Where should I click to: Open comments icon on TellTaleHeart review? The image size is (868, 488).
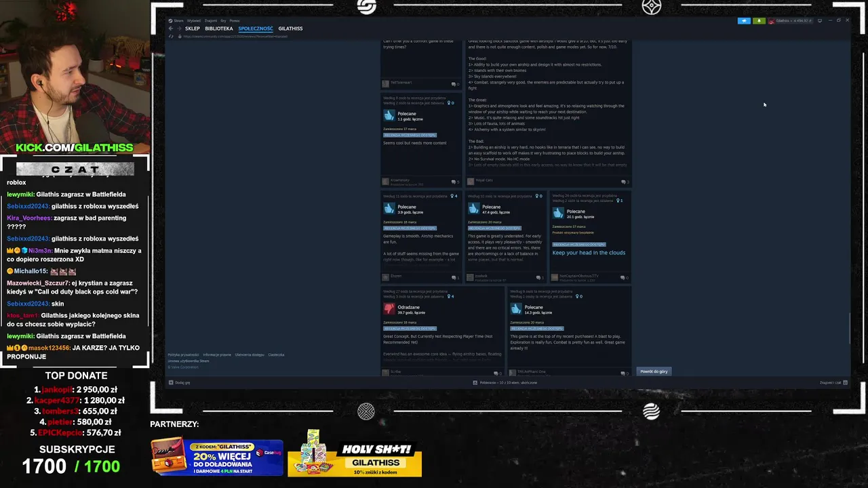click(x=454, y=84)
